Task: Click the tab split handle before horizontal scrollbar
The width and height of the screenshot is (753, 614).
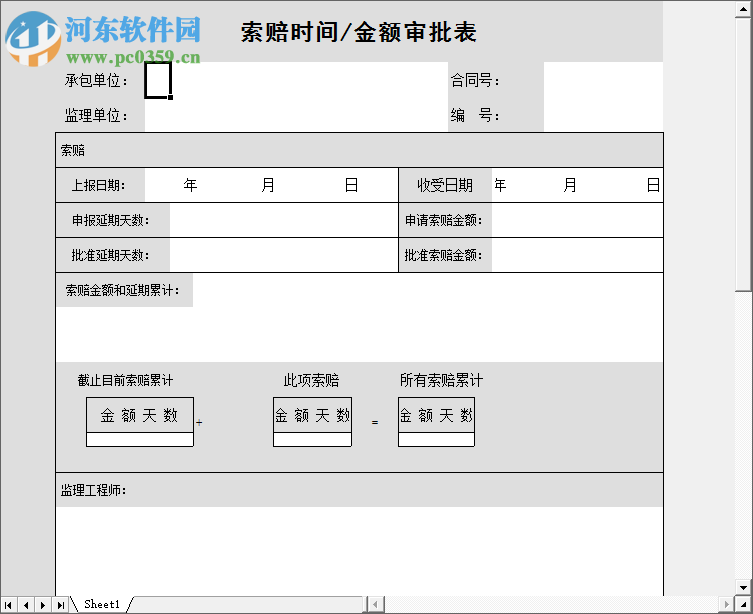Action: point(366,604)
